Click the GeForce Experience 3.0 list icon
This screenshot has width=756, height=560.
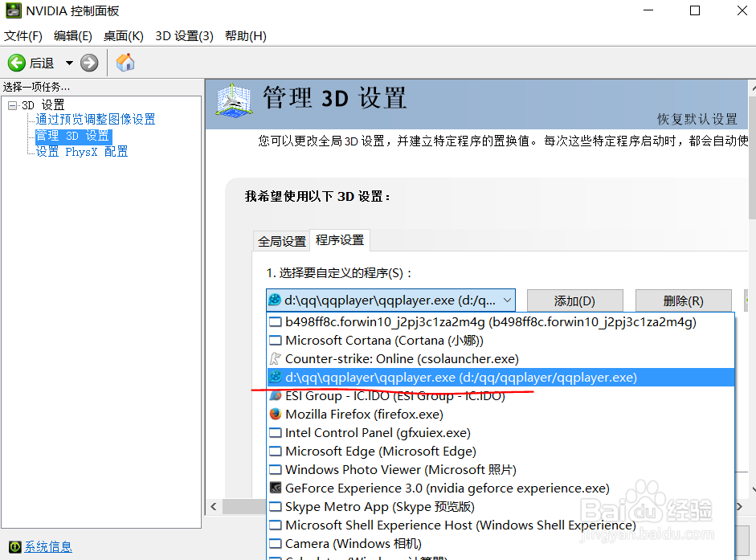(x=276, y=488)
